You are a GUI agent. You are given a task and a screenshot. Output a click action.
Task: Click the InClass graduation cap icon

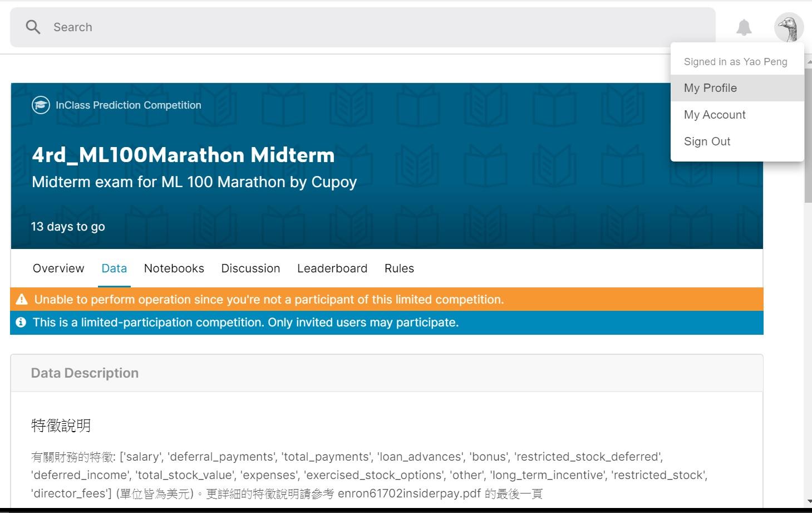coord(41,105)
